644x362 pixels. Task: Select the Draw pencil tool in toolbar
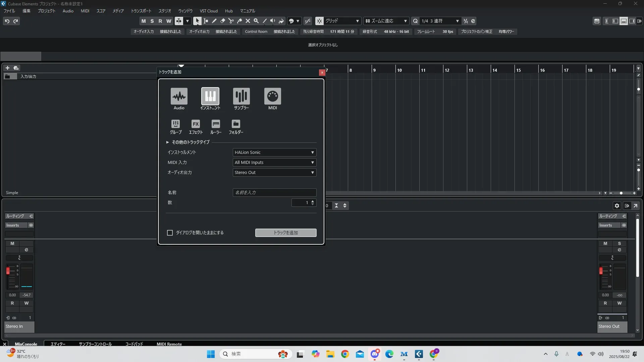click(214, 21)
